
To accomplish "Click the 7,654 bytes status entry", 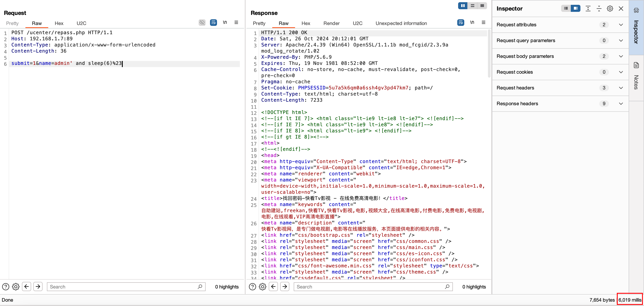I will 602,300.
